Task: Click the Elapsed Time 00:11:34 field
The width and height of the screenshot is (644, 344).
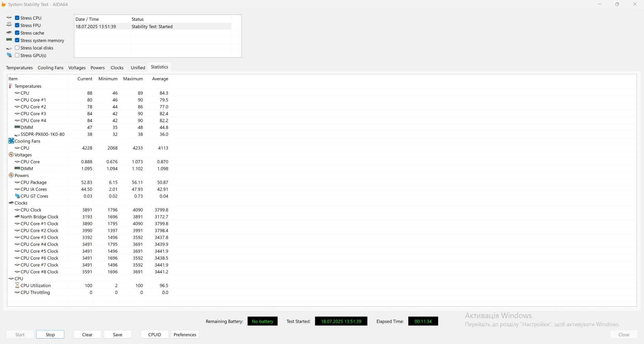Action: [x=423, y=321]
